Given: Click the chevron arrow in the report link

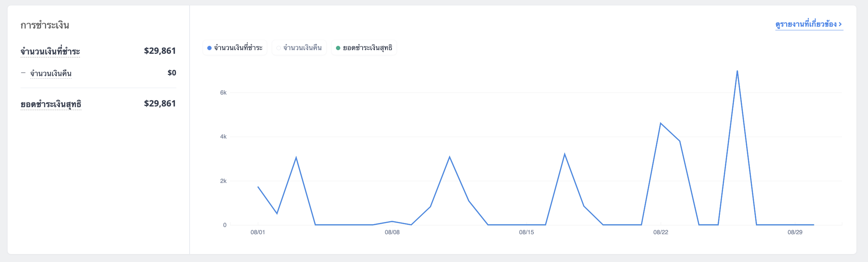Looking at the screenshot, I should tap(840, 24).
